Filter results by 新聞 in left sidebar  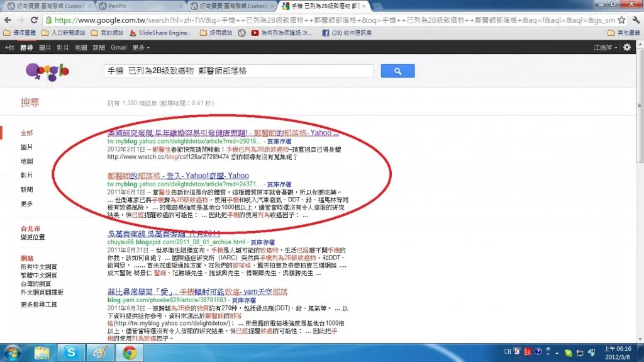tap(26, 189)
